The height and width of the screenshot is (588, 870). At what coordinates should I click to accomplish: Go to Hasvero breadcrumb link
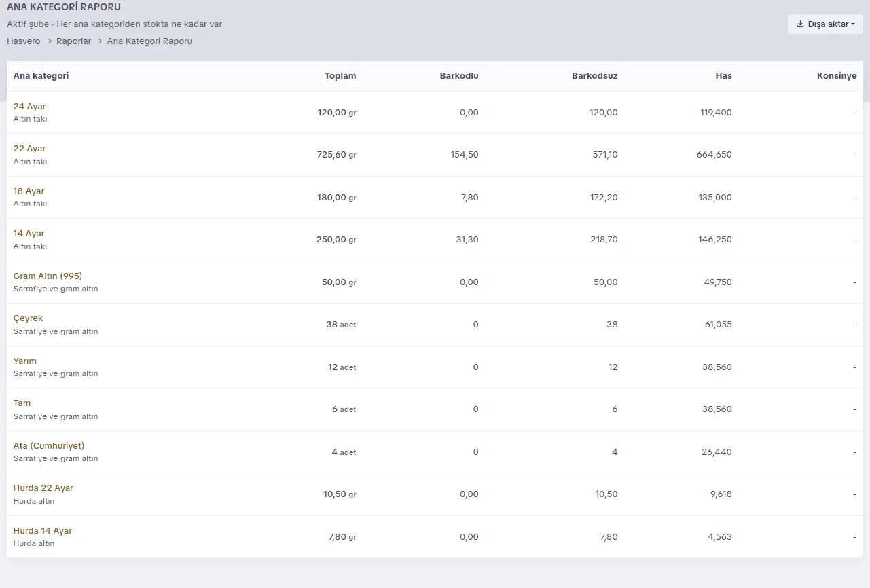24,41
